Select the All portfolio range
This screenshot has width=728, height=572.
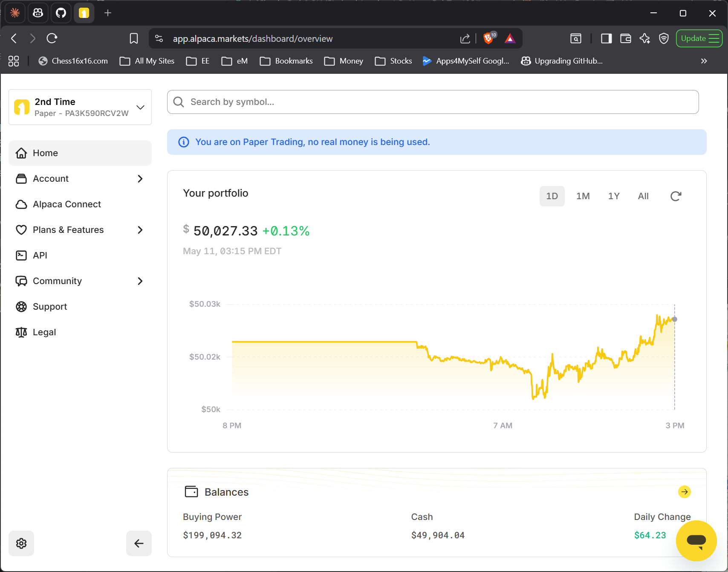(x=643, y=196)
